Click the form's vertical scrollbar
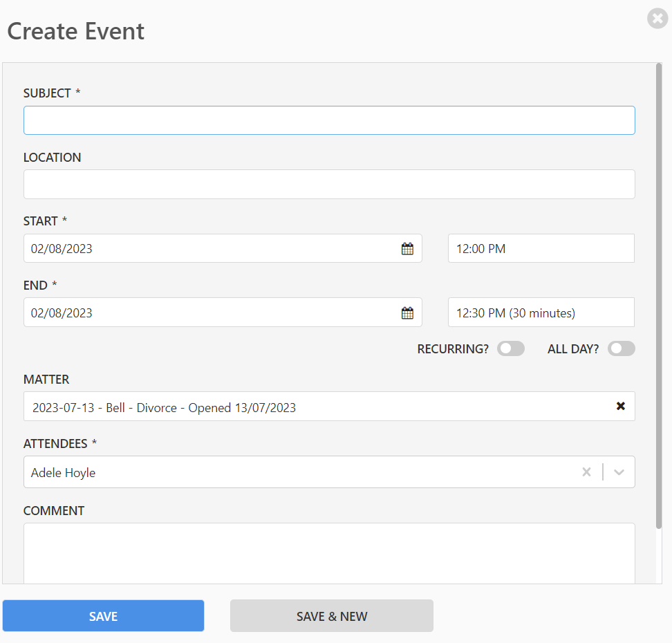Image resolution: width=672 pixels, height=643 pixels. click(659, 296)
